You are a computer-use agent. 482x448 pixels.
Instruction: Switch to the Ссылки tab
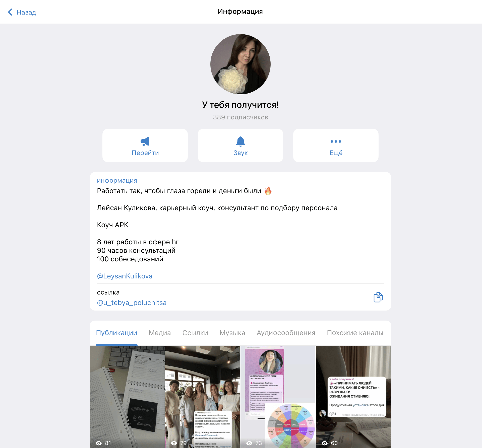click(195, 333)
